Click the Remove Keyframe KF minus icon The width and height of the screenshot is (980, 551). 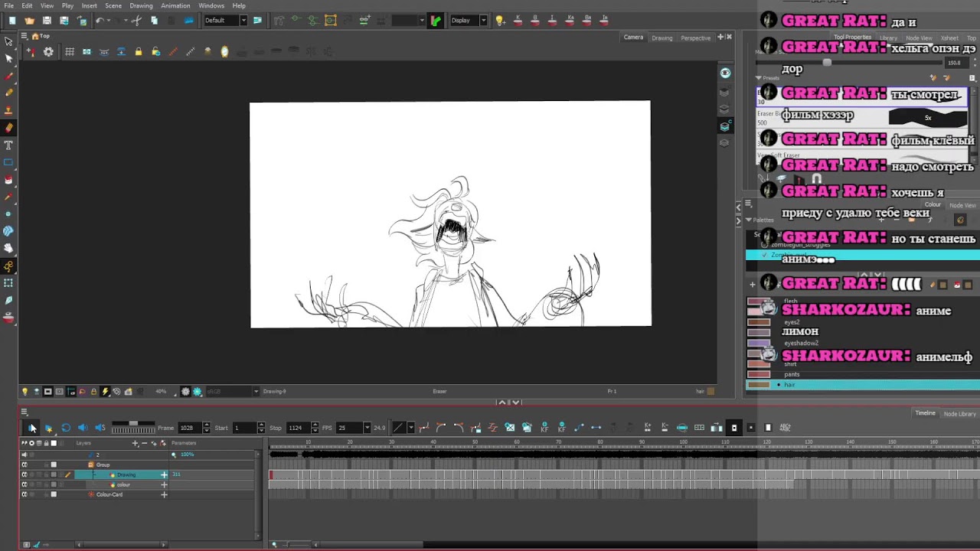point(561,428)
